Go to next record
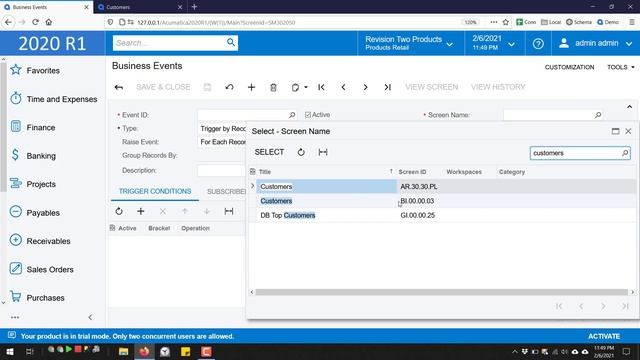Image resolution: width=640 pixels, height=360 pixels. tap(365, 87)
